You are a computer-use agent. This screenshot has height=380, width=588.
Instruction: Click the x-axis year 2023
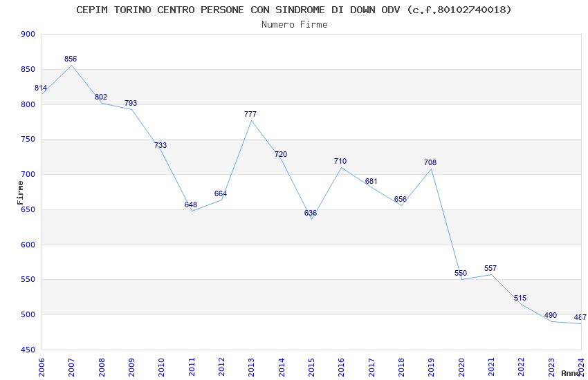tap(551, 368)
